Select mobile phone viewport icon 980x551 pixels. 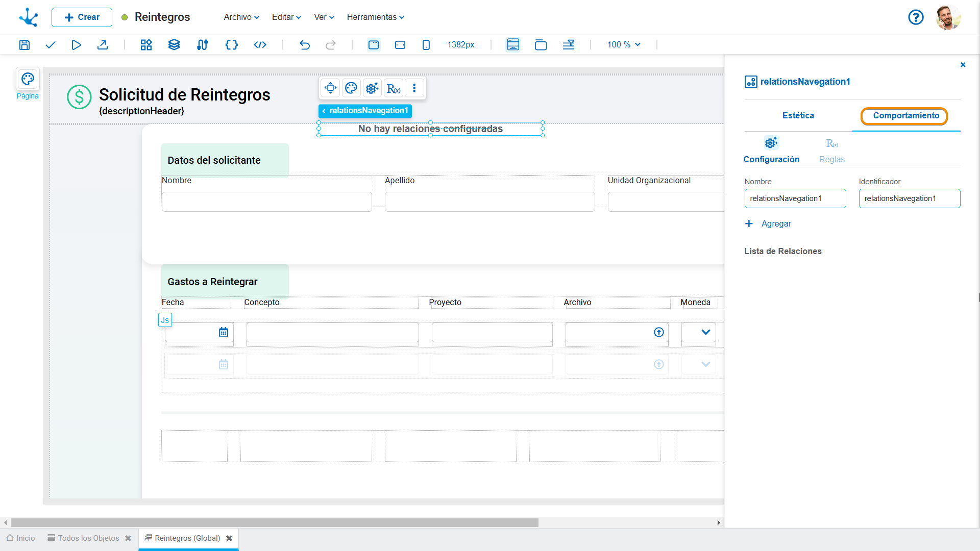point(426,45)
